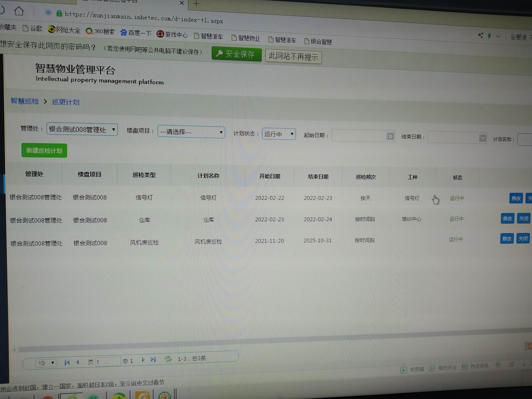Image resolution: width=532 pixels, height=399 pixels.
Task: Click the page number input field
Action: pyautogui.click(x=108, y=362)
